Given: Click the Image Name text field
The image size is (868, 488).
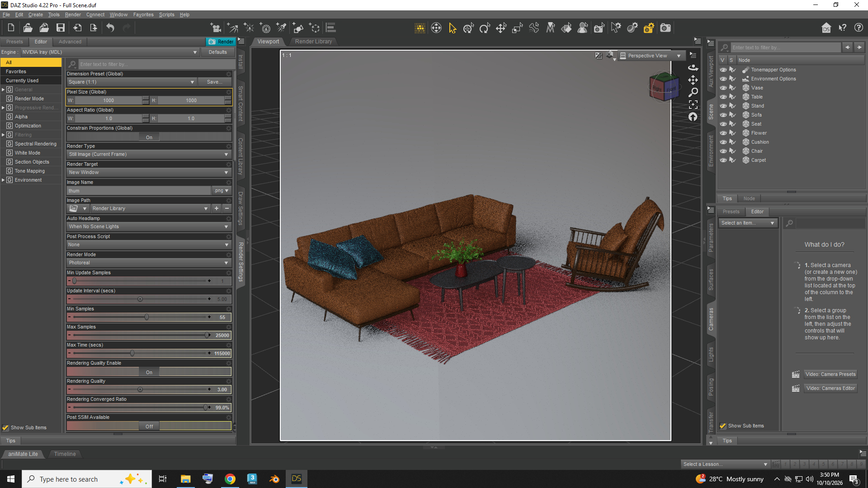Looking at the screenshot, I should tap(139, 191).
